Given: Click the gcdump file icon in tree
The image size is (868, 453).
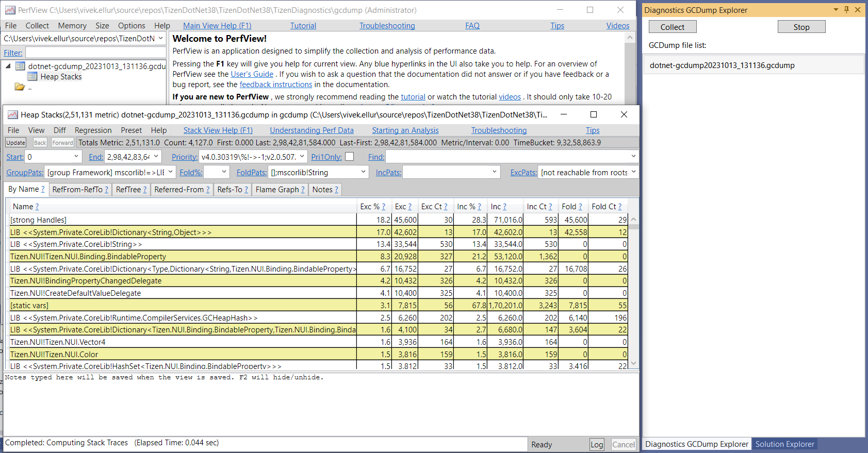Looking at the screenshot, I should 21,66.
